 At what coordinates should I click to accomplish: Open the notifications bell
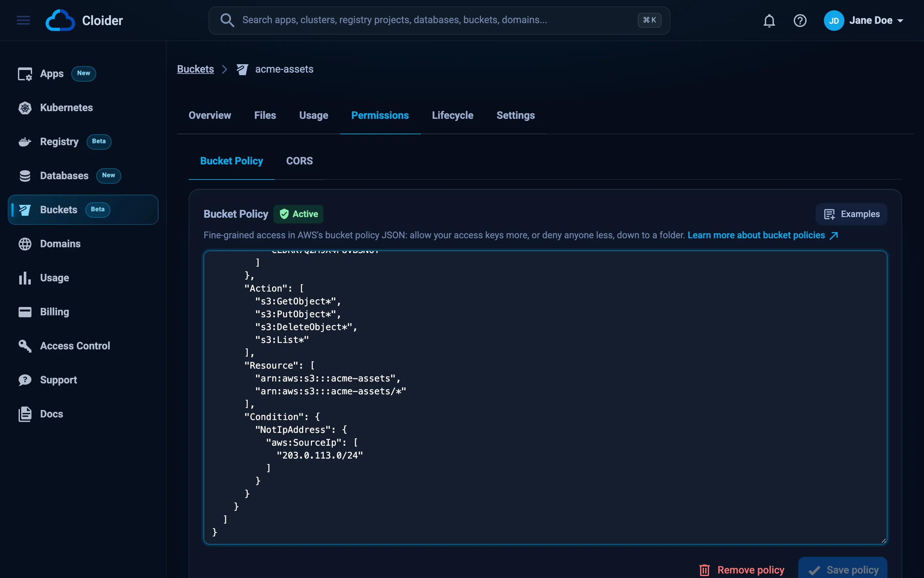769,21
